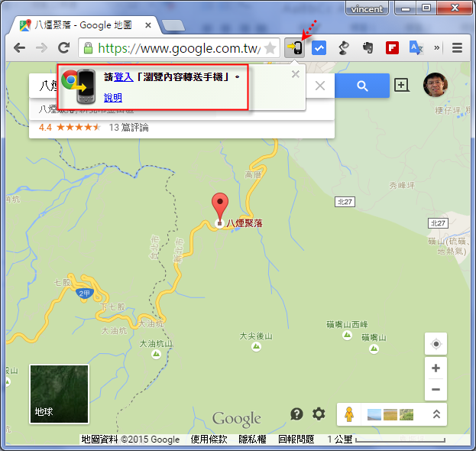Click the padlock site security icon
The width and height of the screenshot is (476, 451).
point(88,48)
